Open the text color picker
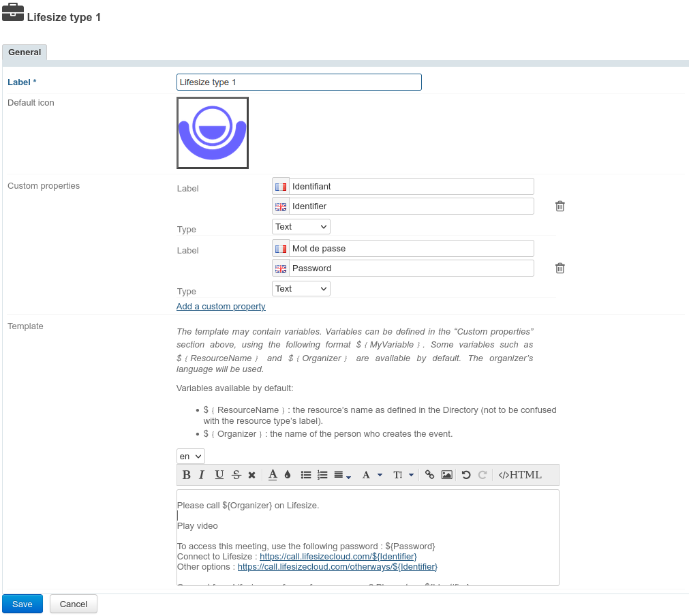This screenshot has width=689, height=616. point(273,475)
